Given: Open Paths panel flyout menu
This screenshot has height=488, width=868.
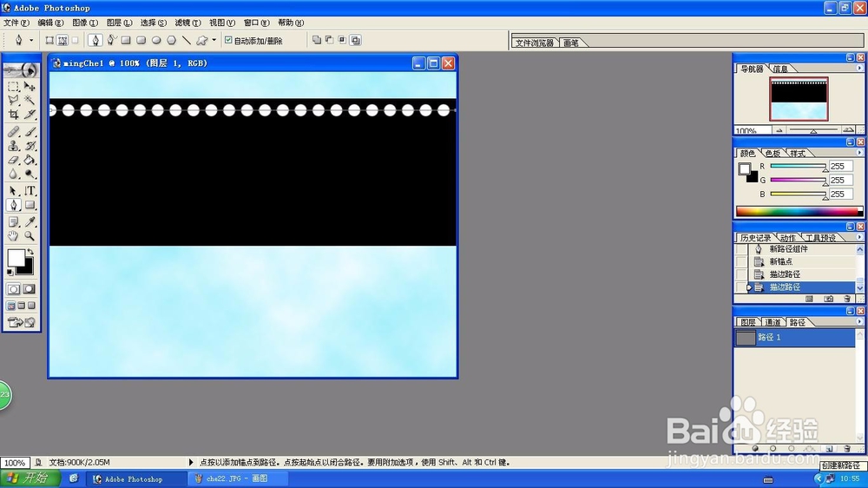Looking at the screenshot, I should coord(859,321).
